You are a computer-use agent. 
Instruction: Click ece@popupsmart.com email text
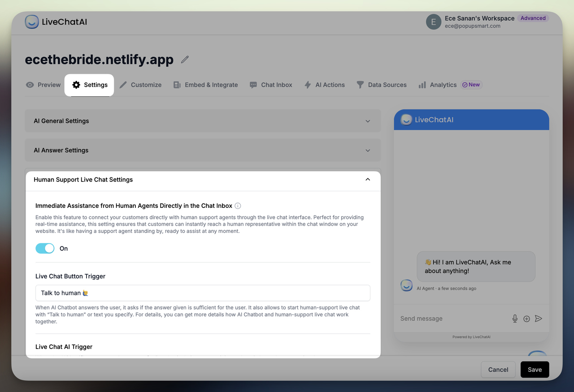pos(473,26)
